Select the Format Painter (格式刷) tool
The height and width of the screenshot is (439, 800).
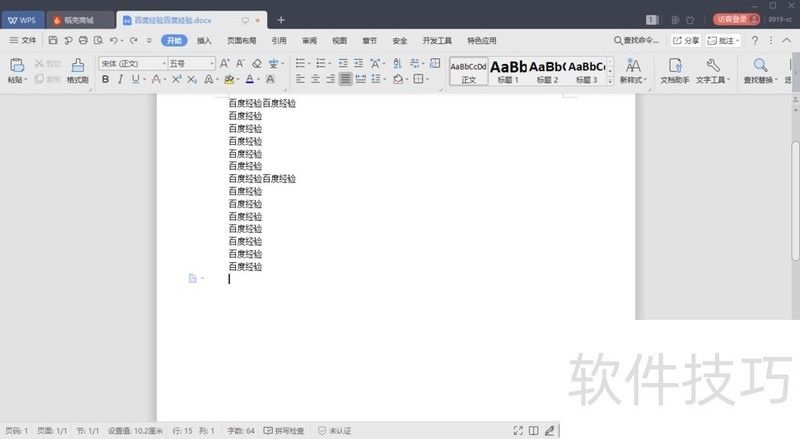tap(78, 70)
